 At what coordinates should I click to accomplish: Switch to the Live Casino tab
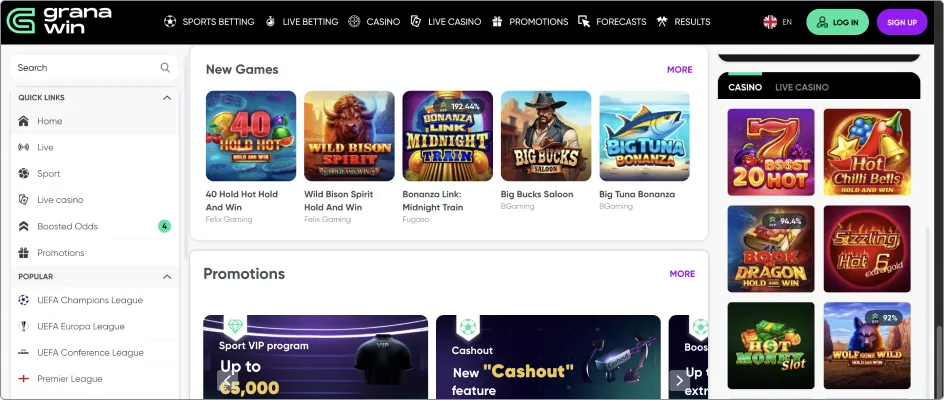(801, 87)
